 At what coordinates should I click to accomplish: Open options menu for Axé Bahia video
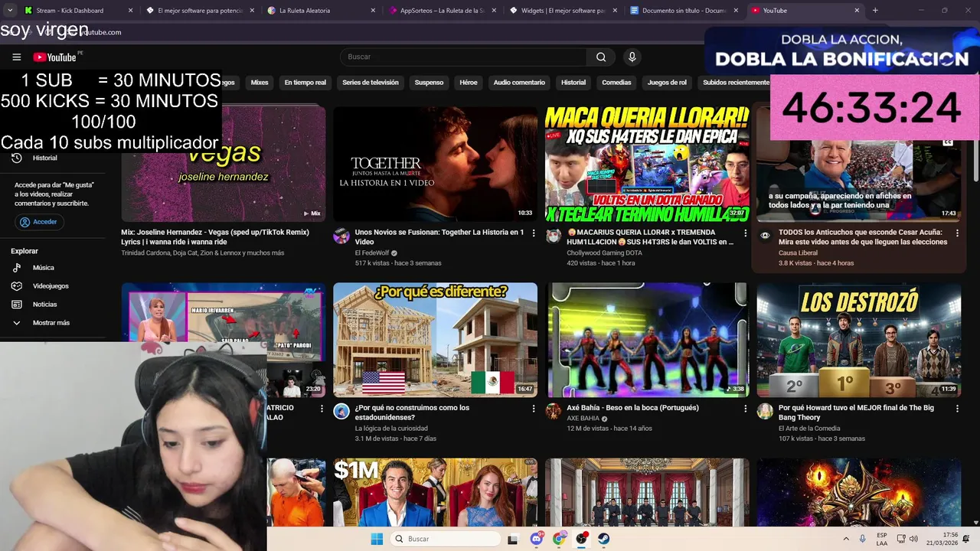coord(745,409)
